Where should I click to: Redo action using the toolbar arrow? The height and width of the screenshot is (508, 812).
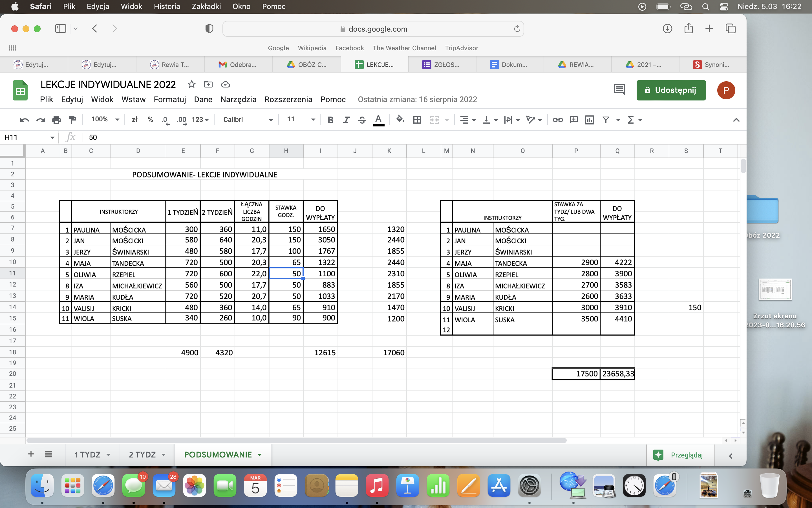pos(41,120)
